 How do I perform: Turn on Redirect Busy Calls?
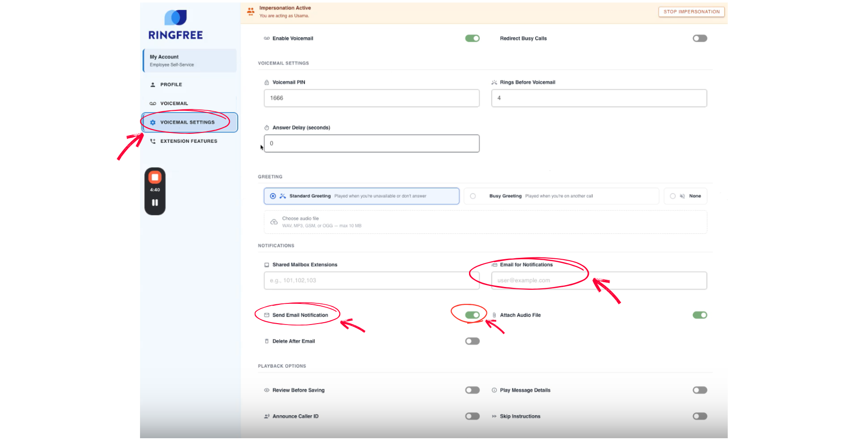tap(699, 39)
